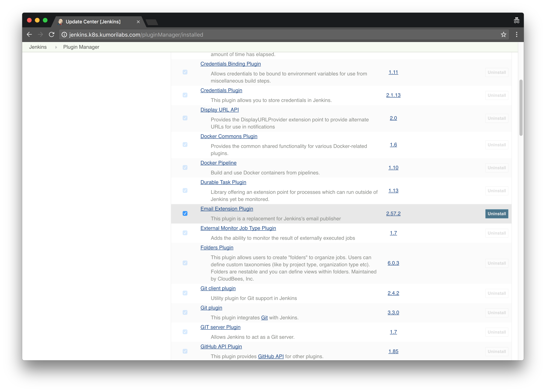The height and width of the screenshot is (392, 546).
Task: Open the Git client plugin link
Action: (x=218, y=288)
